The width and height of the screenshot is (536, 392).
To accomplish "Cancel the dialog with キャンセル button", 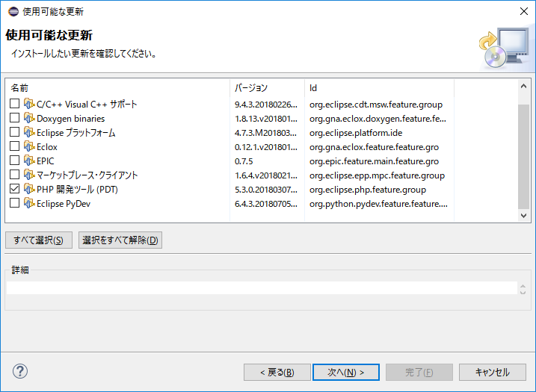I will point(493,372).
